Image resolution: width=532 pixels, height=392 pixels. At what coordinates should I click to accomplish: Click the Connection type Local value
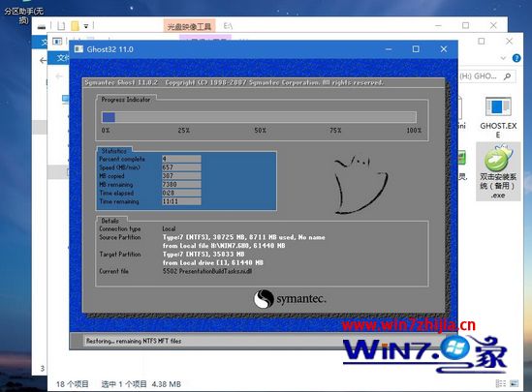point(169,228)
